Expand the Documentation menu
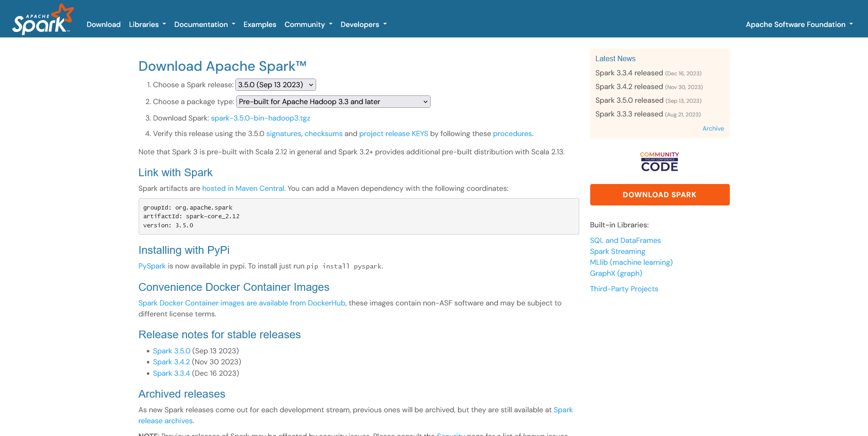 coord(205,25)
